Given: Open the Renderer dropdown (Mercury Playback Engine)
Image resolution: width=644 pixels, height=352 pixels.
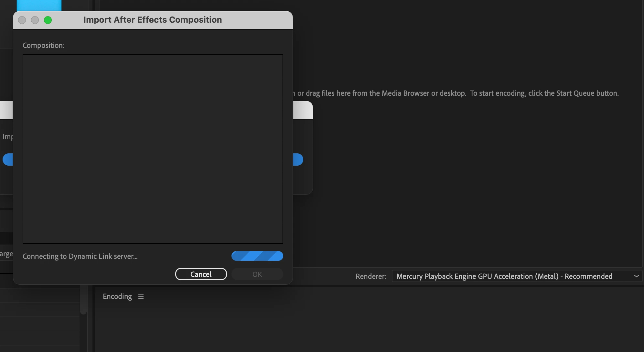Looking at the screenshot, I should click(504, 276).
